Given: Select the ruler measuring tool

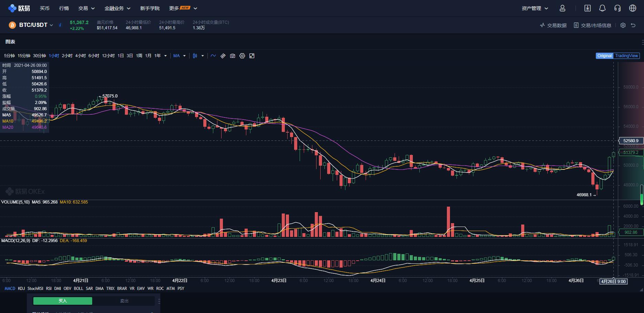Looking at the screenshot, I should click(x=223, y=55).
